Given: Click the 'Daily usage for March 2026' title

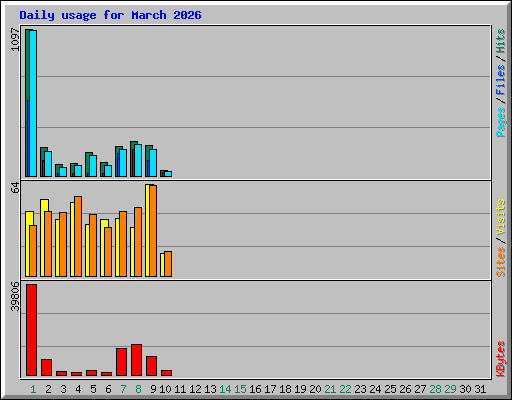Looking at the screenshot, I should click(x=110, y=15).
